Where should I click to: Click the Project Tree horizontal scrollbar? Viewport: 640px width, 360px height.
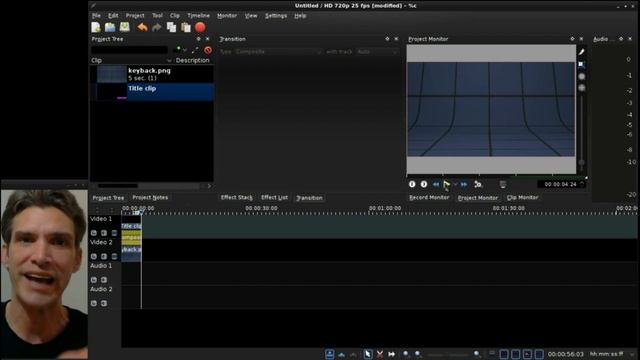(x=149, y=186)
